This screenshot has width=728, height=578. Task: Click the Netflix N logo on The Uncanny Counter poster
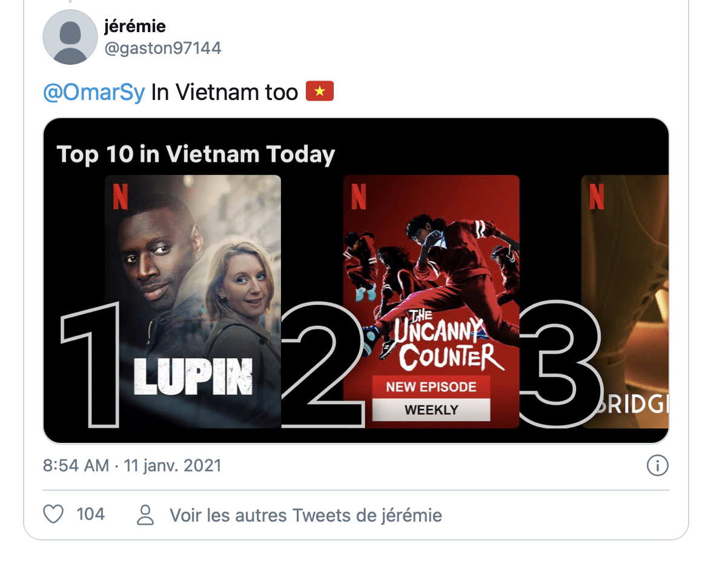[359, 196]
